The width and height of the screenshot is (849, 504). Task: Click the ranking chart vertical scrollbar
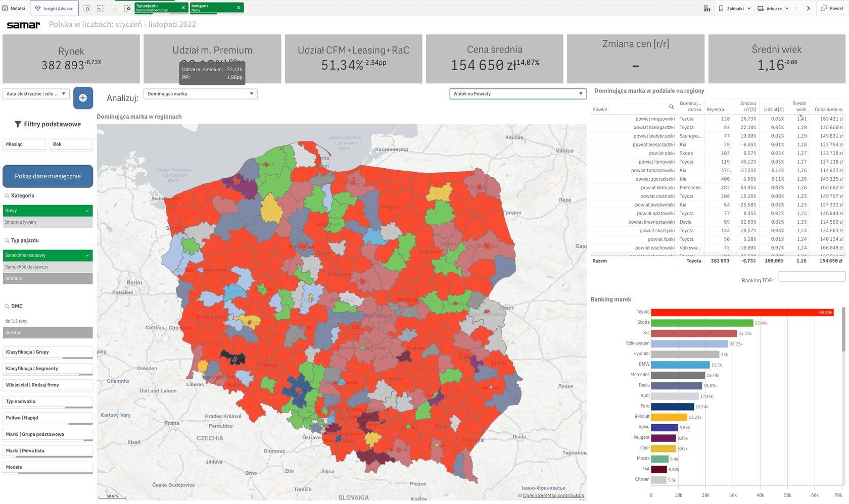[x=843, y=329]
